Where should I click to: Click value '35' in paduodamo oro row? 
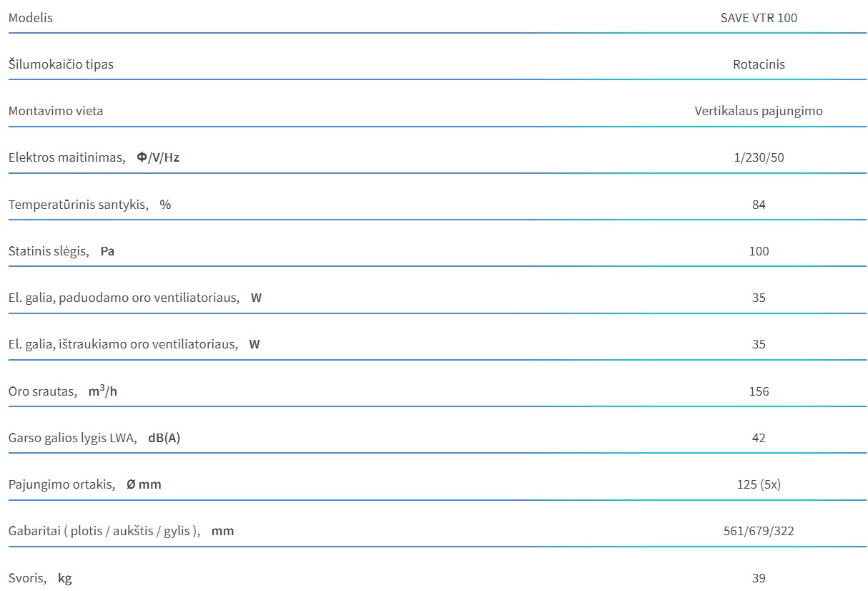coord(759,298)
